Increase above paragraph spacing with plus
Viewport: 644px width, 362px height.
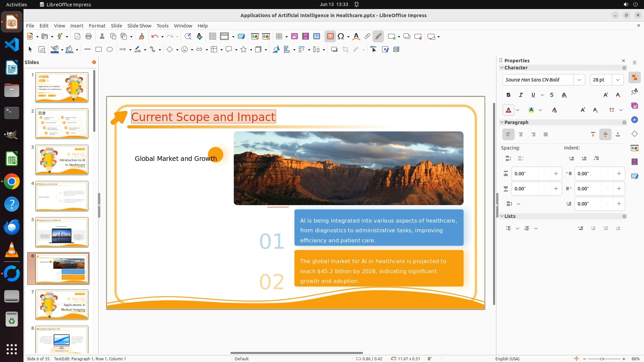(556, 174)
